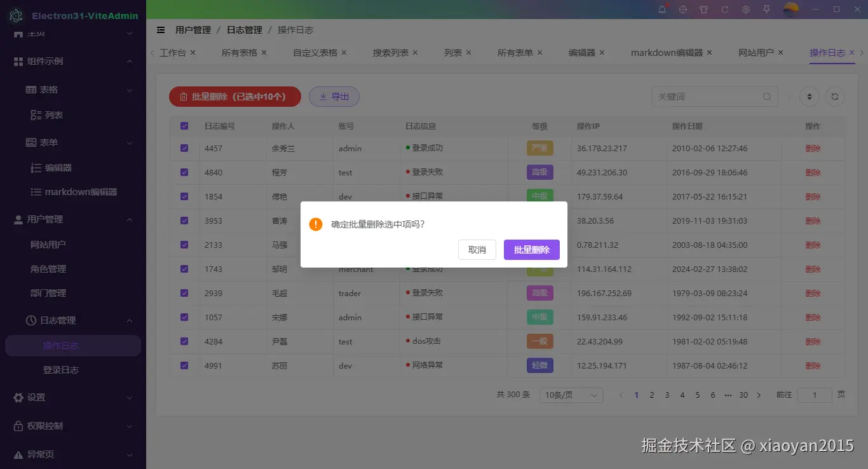Collapse the 表单 submenu chevron
The image size is (868, 469).
(130, 143)
